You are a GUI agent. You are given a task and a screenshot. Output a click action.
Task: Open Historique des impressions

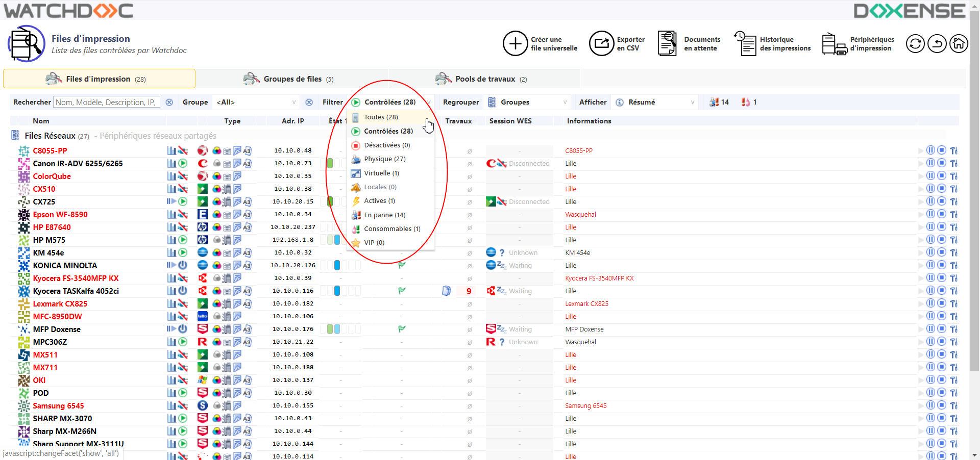tap(772, 44)
